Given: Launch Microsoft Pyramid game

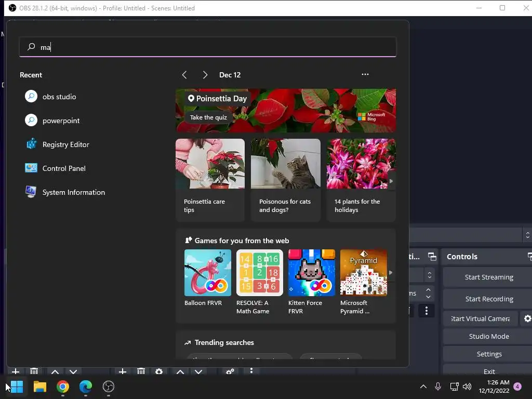Looking at the screenshot, I should [x=363, y=282].
